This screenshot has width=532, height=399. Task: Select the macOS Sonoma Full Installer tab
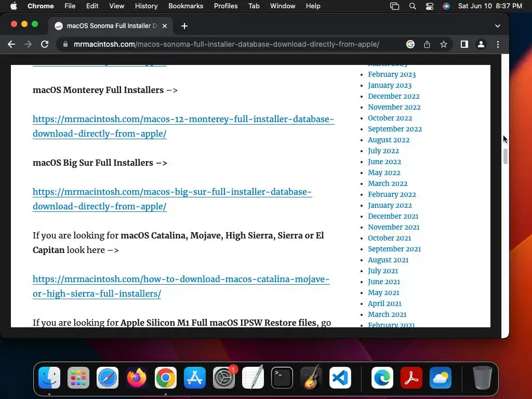[111, 26]
